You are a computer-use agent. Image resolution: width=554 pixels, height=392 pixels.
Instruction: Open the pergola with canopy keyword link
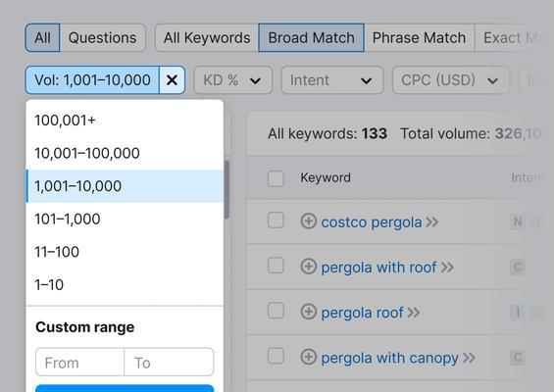pos(389,358)
